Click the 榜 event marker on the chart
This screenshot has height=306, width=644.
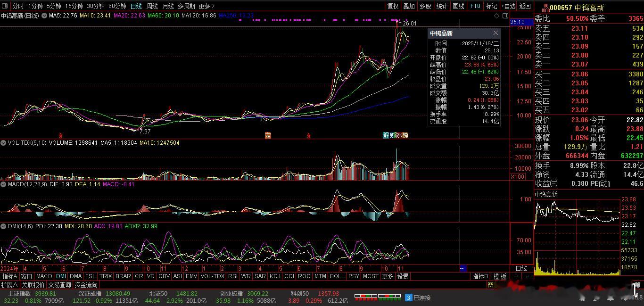pyautogui.click(x=405, y=135)
